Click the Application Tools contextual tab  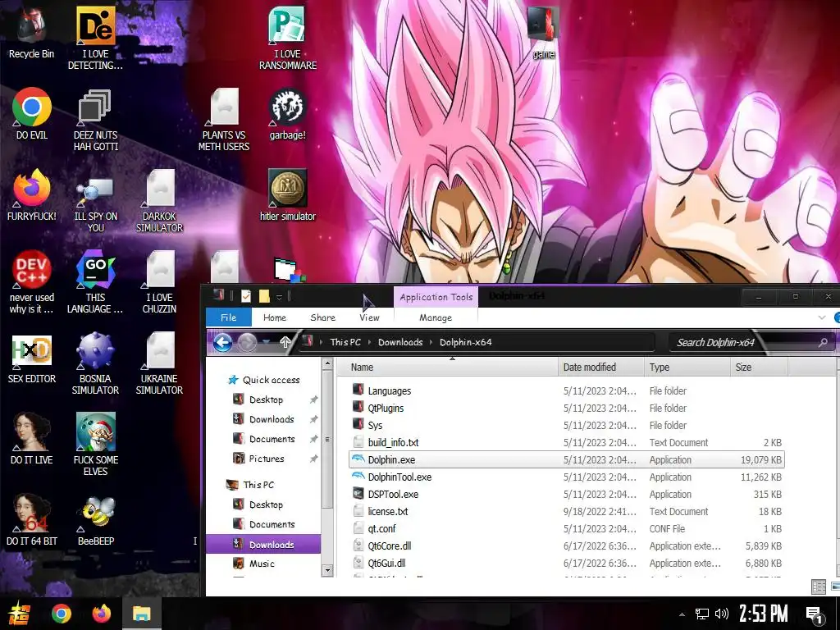[436, 297]
